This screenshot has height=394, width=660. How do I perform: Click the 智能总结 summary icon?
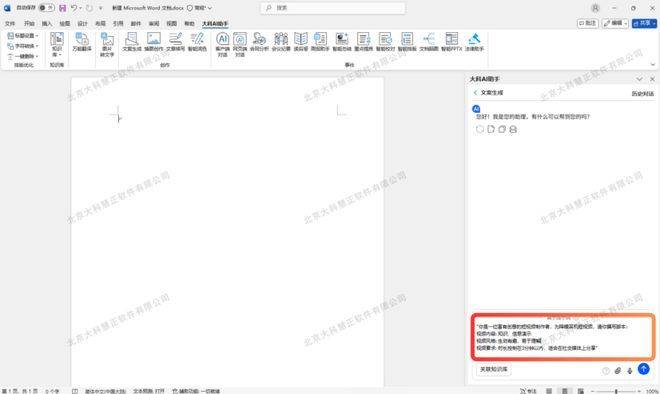tap(342, 42)
